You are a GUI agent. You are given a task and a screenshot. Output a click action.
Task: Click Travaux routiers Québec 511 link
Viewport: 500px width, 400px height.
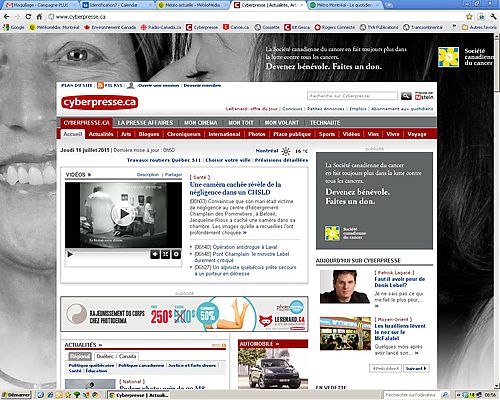(x=164, y=160)
